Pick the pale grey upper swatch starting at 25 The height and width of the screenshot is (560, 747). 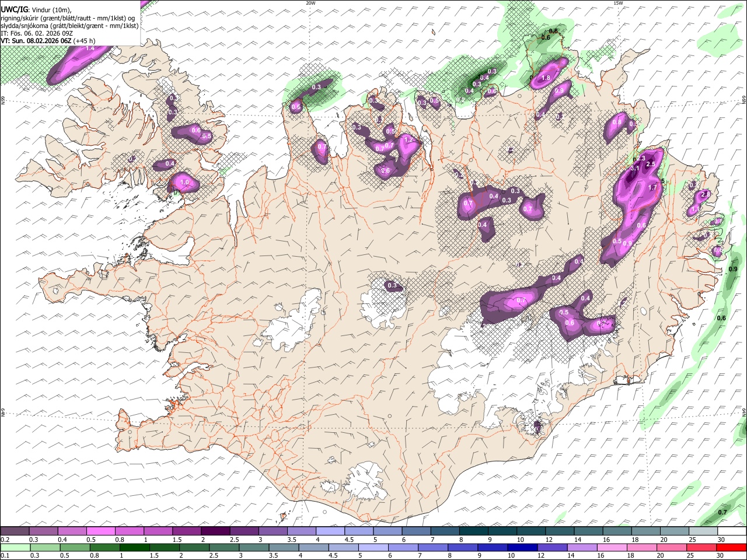[703, 531]
